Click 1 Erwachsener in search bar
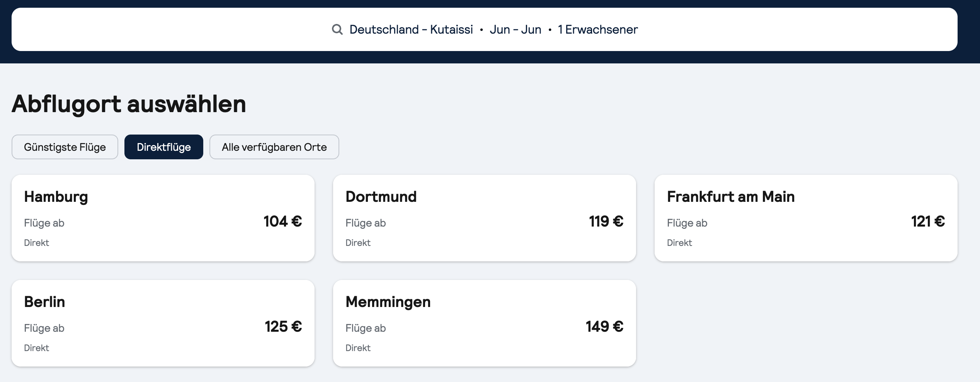Viewport: 980px width, 382px height. click(598, 29)
